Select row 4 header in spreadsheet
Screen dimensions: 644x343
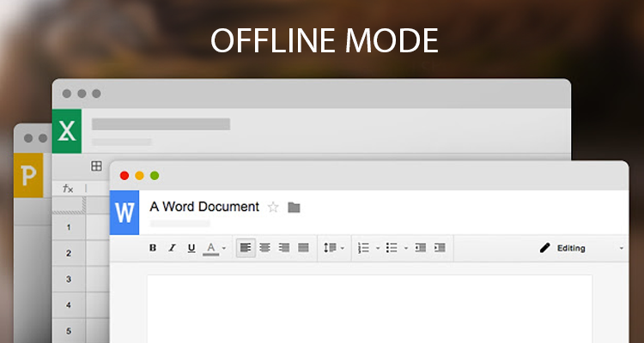tap(69, 305)
